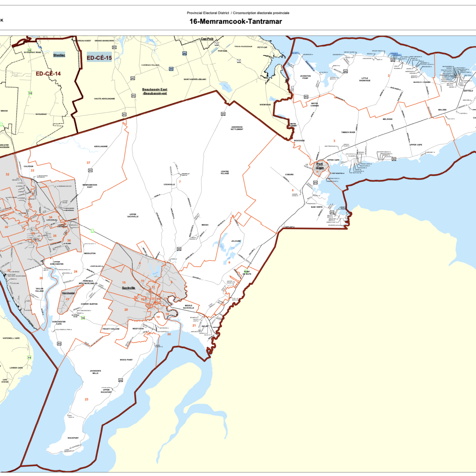Screen dimensions: 476x476
Task: Select the ED-CÉ-14 district label
Action: point(48,74)
